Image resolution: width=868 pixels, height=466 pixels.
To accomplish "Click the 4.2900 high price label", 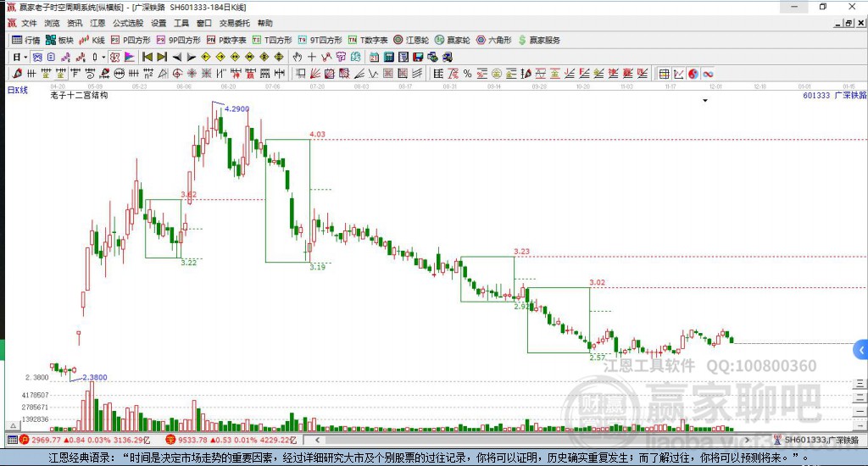I will (237, 109).
